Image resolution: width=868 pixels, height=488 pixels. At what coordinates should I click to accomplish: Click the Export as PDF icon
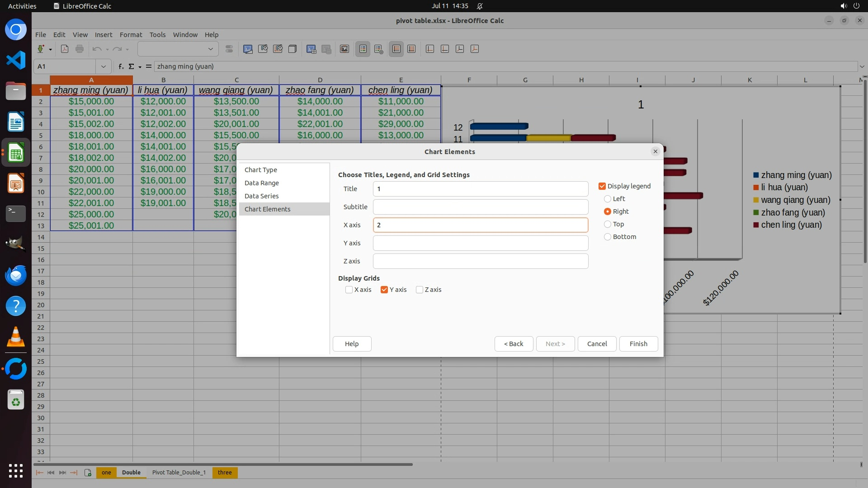click(65, 49)
